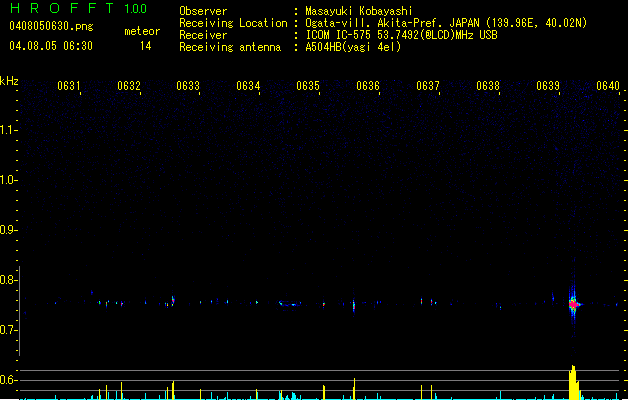The width and height of the screenshot is (629, 400).
Task: Select the ICOM IC-575 53.7492 MHz USB text
Action: [x=402, y=35]
